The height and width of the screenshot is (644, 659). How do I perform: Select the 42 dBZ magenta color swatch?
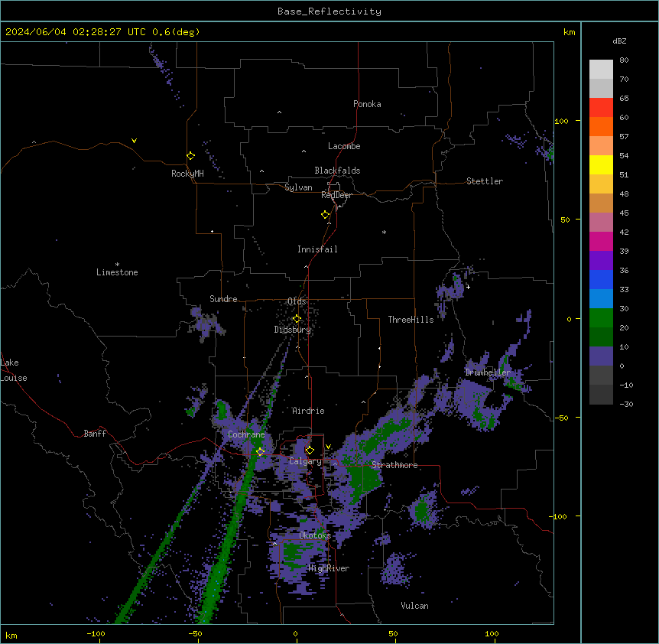601,241
